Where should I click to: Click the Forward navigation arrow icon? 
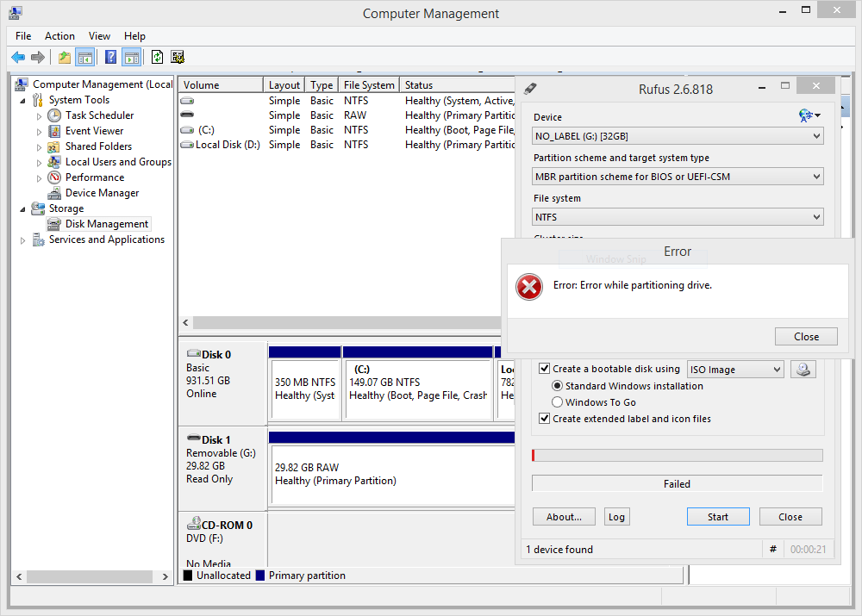[39, 57]
